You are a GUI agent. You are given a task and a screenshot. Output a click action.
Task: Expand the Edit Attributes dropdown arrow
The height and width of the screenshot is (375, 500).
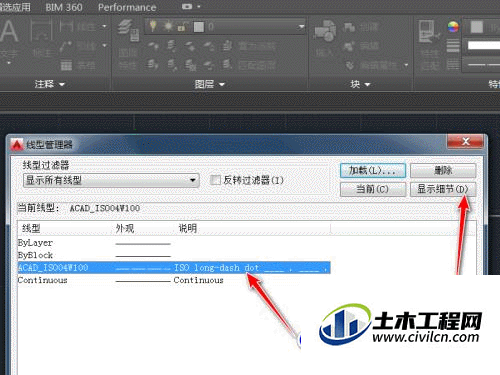click(x=406, y=65)
